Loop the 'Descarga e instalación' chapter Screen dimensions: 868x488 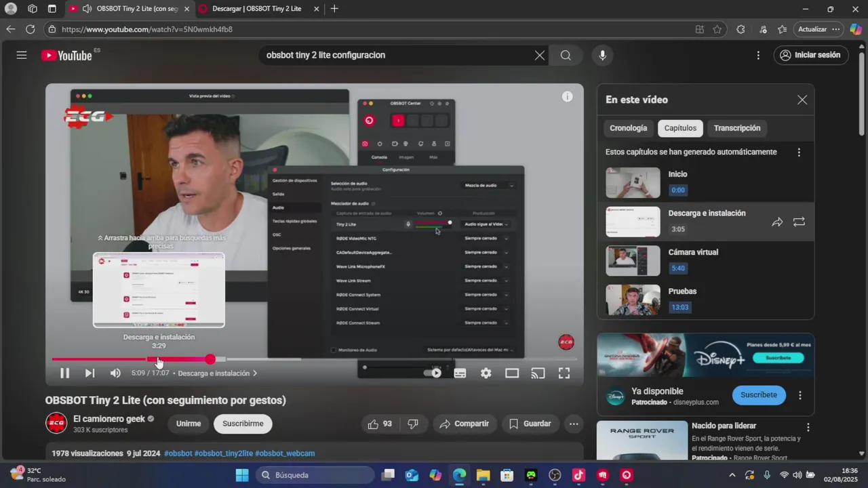[799, 222]
